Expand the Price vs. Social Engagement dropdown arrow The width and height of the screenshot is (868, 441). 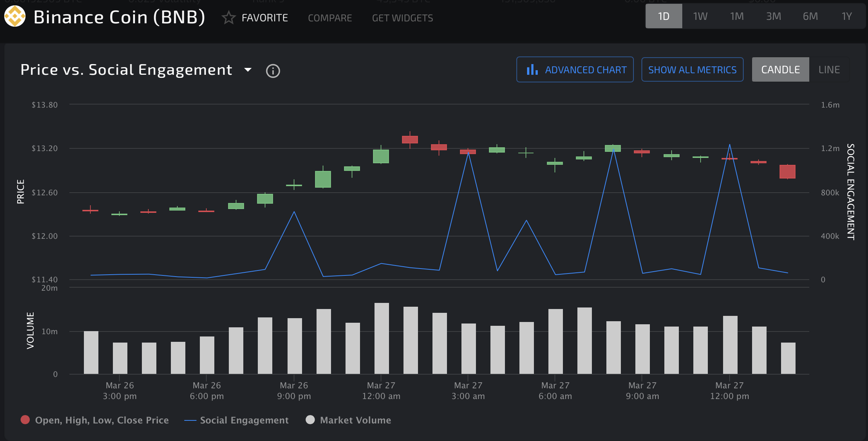248,70
